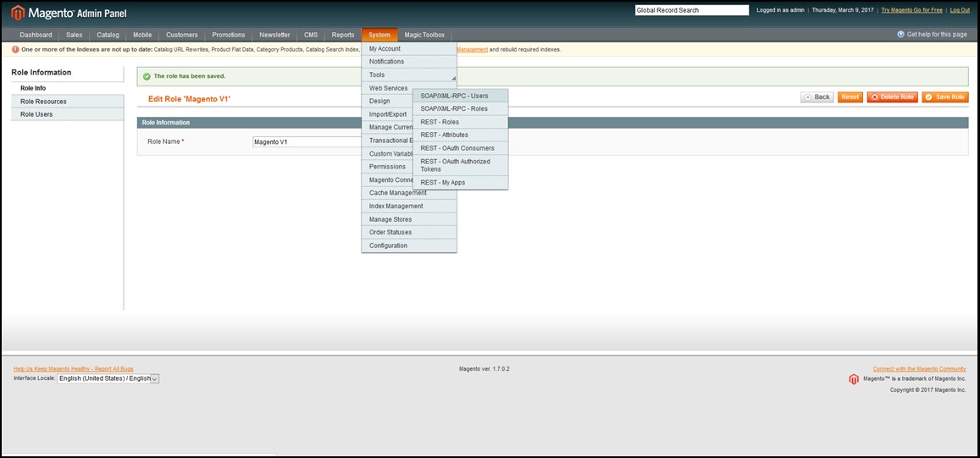Image resolution: width=980 pixels, height=458 pixels.
Task: Click Connect with the Magento Community link
Action: point(919,369)
